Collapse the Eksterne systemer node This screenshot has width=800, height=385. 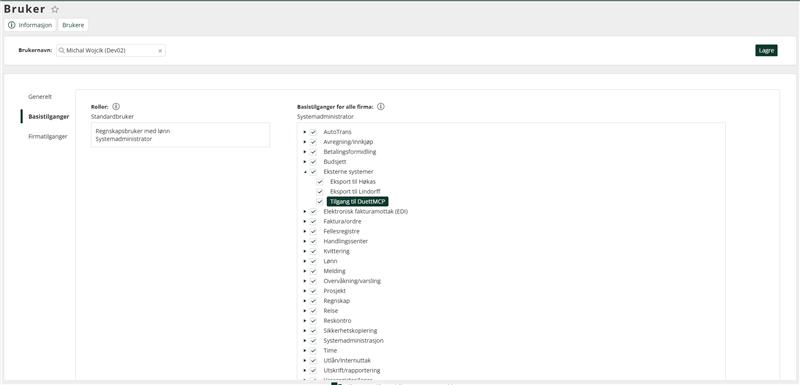[x=305, y=172]
